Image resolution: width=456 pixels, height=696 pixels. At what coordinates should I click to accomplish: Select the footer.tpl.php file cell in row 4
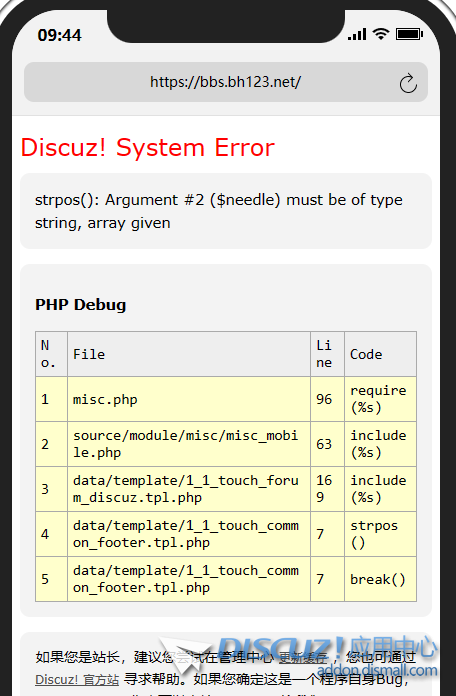189,534
